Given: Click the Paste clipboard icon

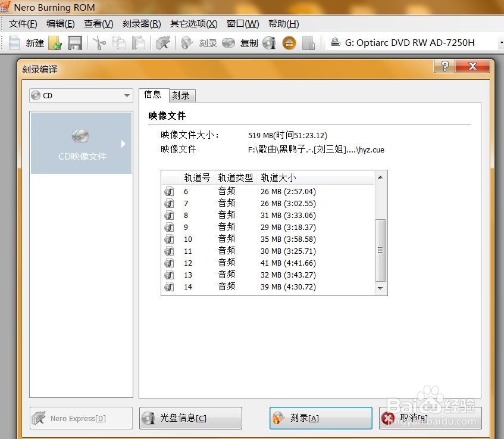Looking at the screenshot, I should (x=139, y=43).
